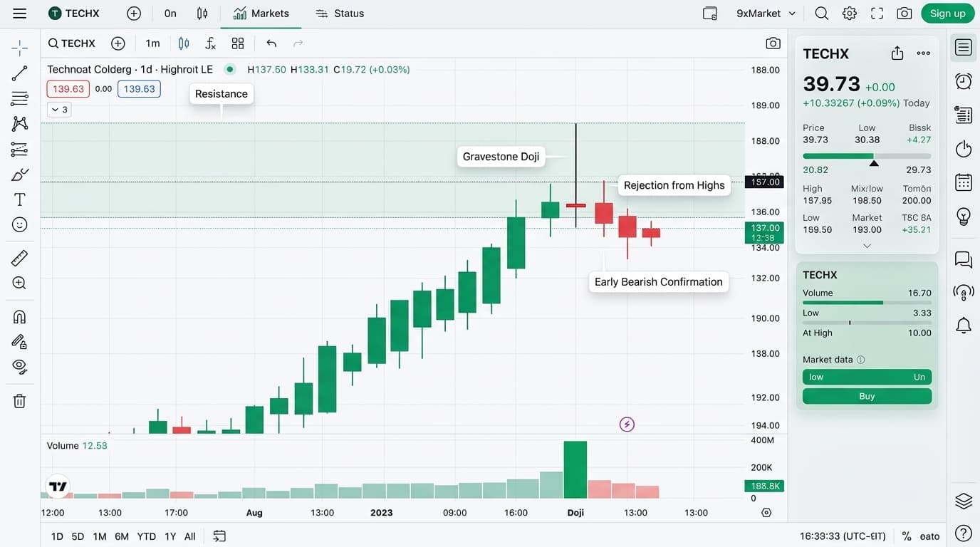Click the Sign up button
This screenshot has width=980, height=547.
[948, 14]
